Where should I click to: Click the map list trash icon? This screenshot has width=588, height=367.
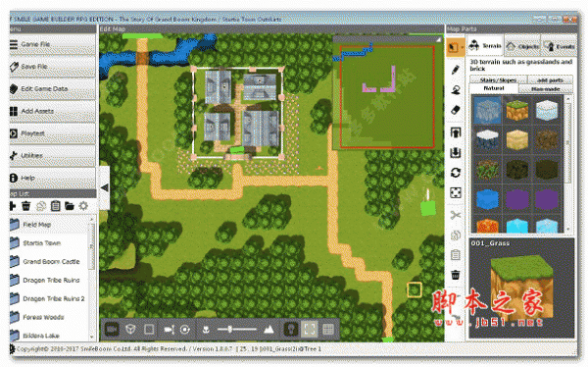[25, 206]
